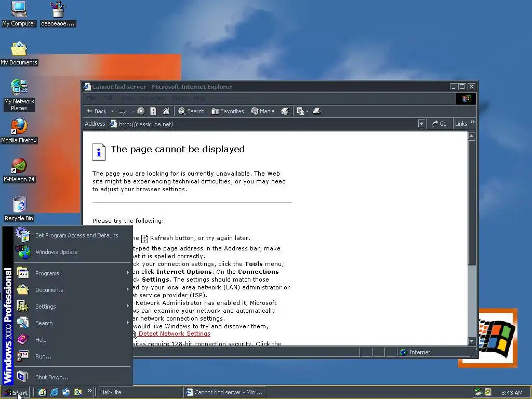Click Outlook Express Quick Launch icon
The width and height of the screenshot is (532, 399).
[66, 392]
